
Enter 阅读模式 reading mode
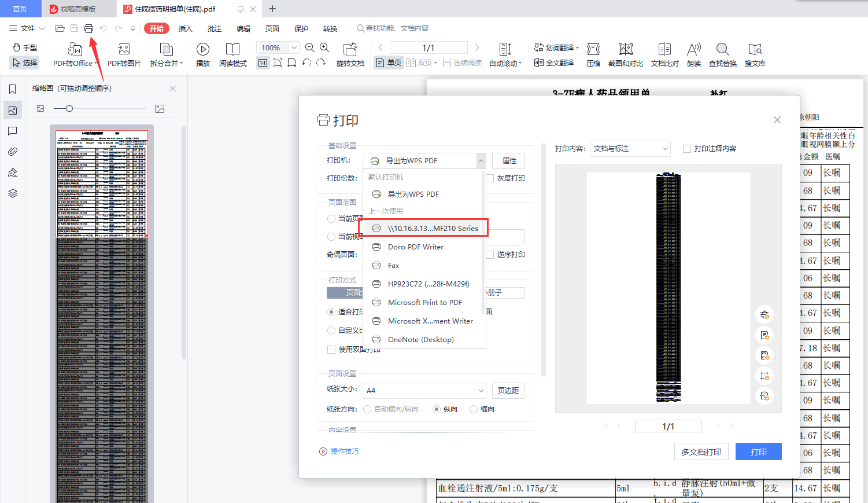click(x=233, y=54)
